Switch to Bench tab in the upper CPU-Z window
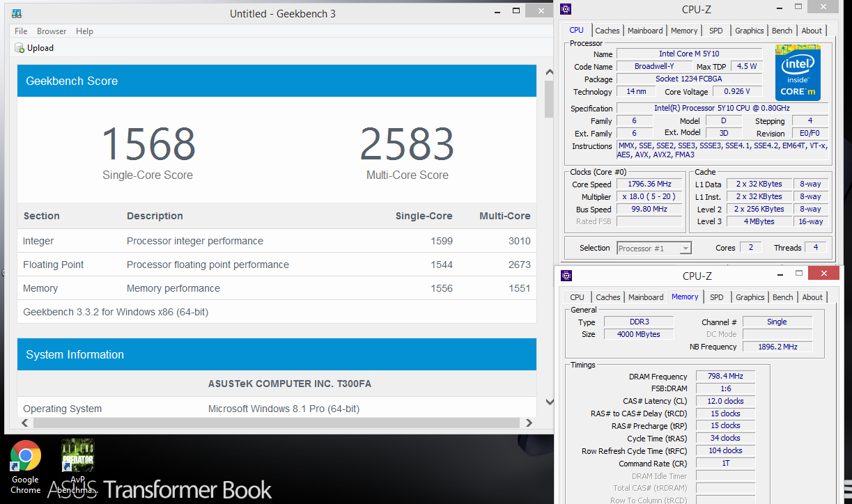This screenshot has height=504, width=852. pyautogui.click(x=782, y=31)
